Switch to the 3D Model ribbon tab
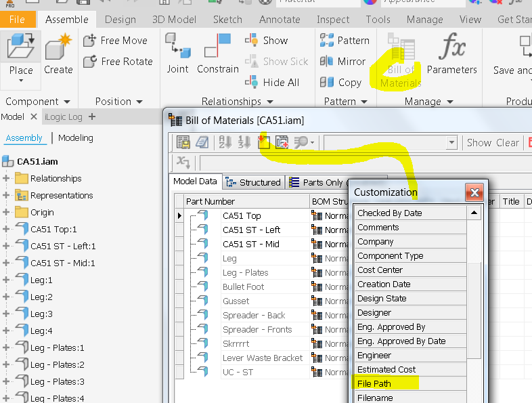 [174, 20]
